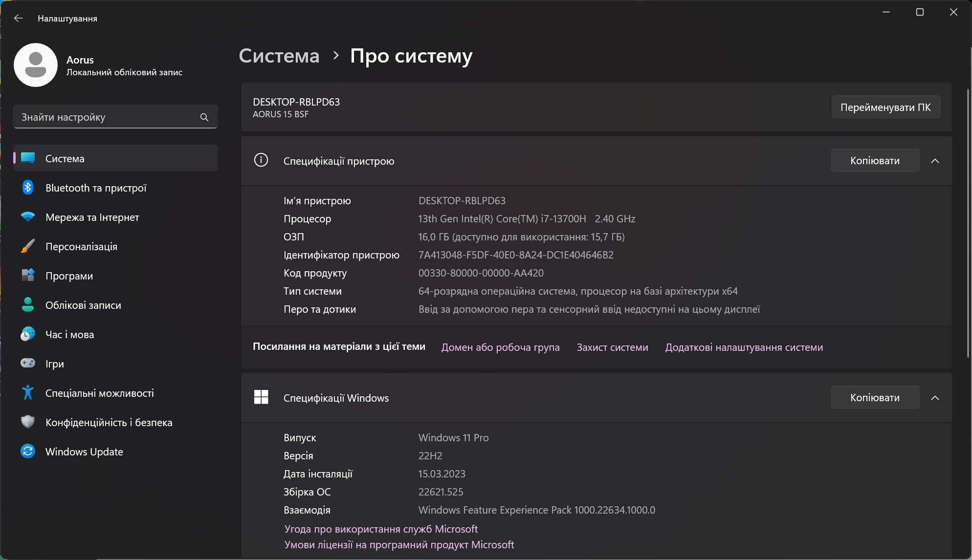Collapse the Специфікації Windows section

[935, 398]
